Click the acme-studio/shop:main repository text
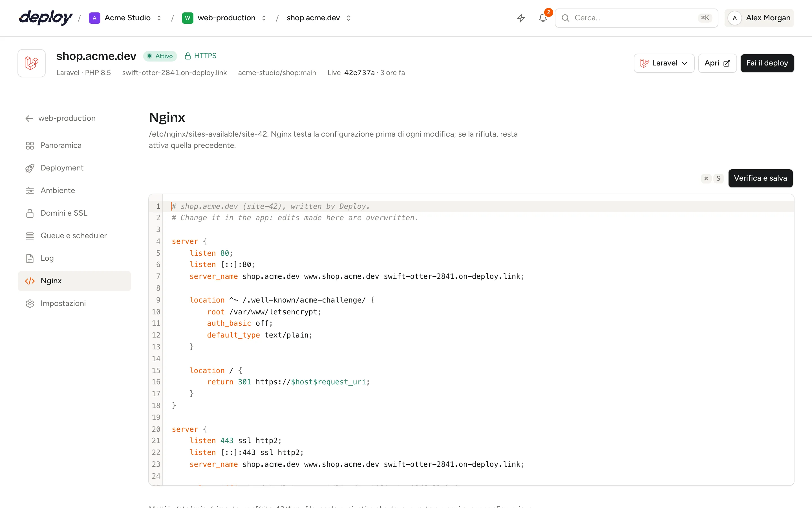 tap(277, 73)
